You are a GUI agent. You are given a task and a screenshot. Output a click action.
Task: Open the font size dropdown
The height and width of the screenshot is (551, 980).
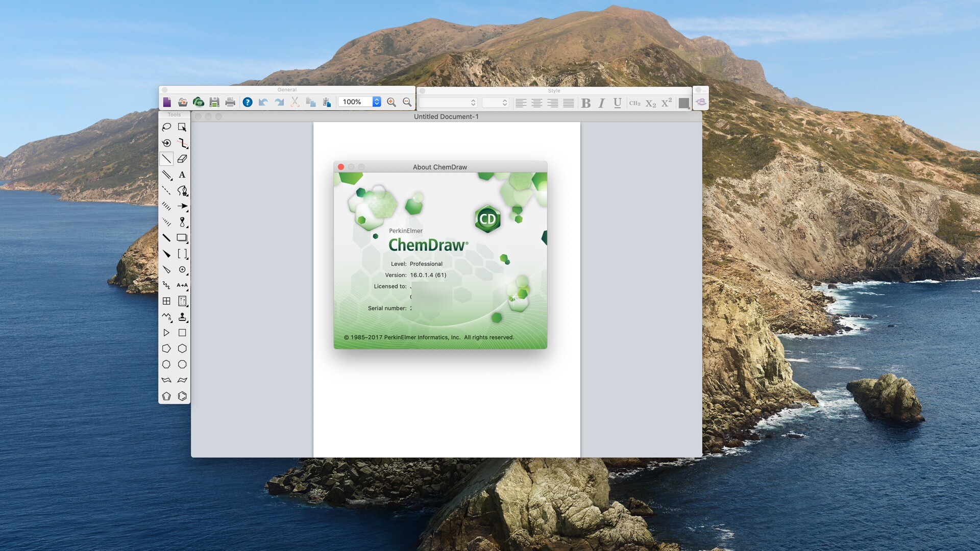[495, 103]
